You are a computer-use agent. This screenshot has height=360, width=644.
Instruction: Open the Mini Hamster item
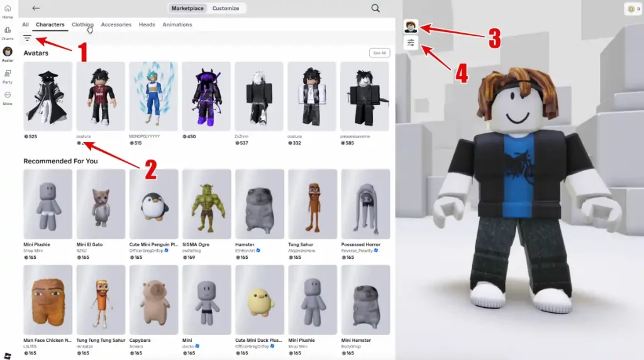365,300
